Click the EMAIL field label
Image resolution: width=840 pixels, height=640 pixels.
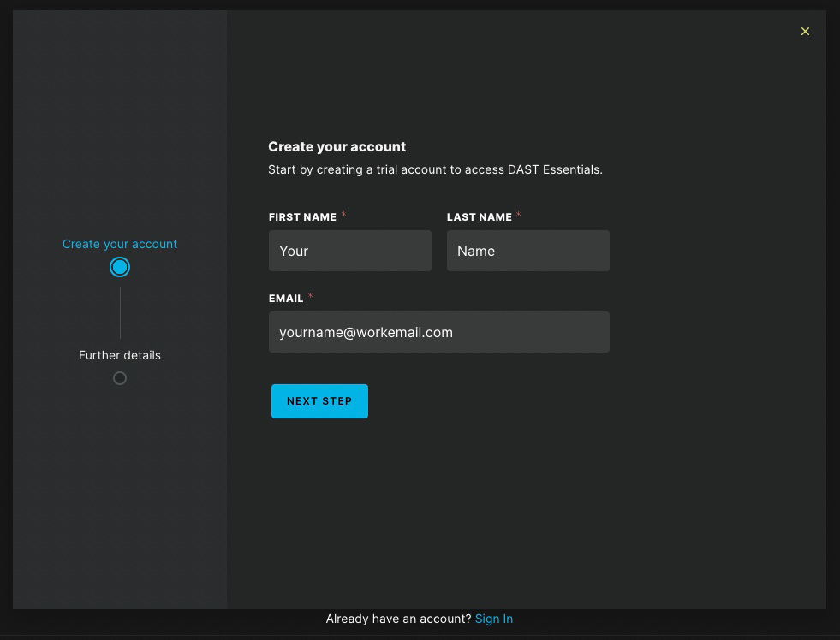[x=285, y=298]
